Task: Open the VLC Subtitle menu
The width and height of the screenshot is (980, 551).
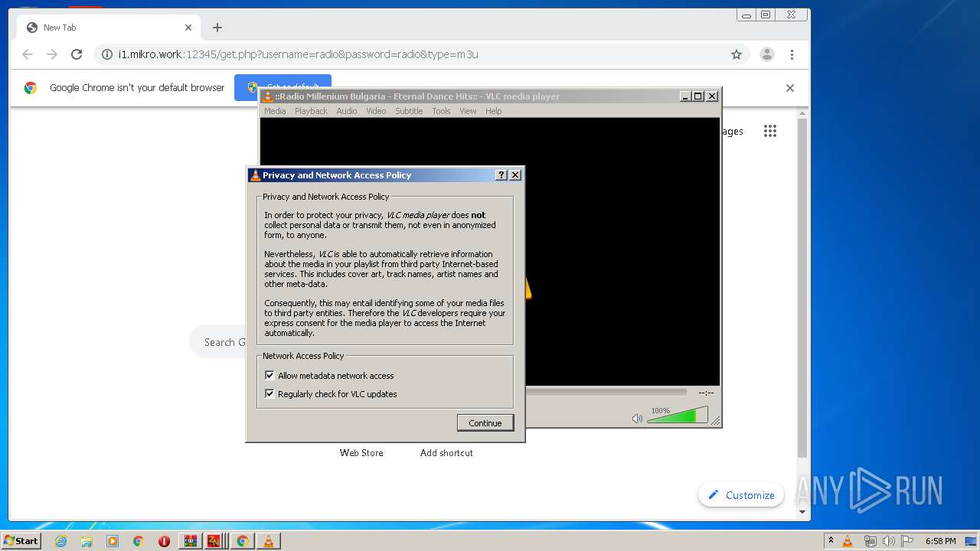Action: [x=409, y=111]
